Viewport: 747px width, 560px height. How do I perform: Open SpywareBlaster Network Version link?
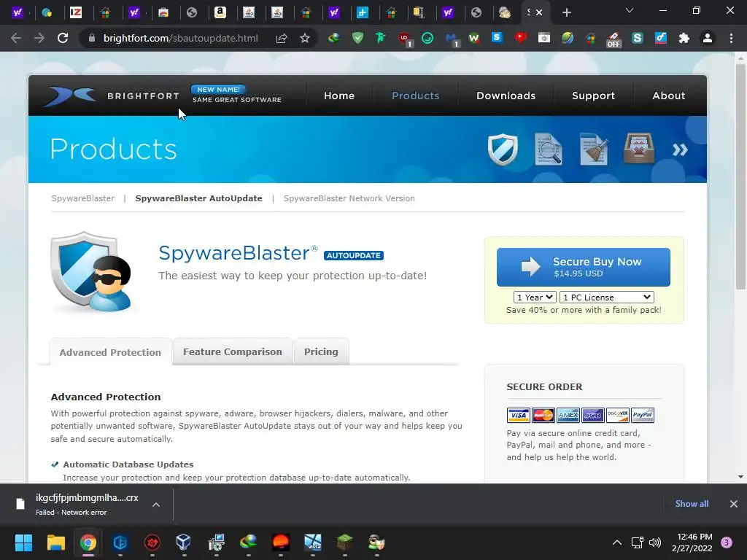[x=349, y=198]
